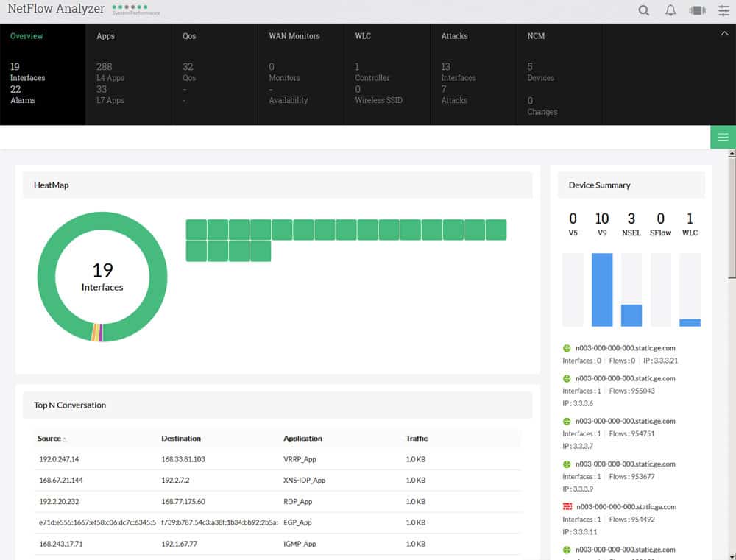736x560 pixels.
Task: Click the V9 blue bar in Device Summary
Action: pos(602,290)
